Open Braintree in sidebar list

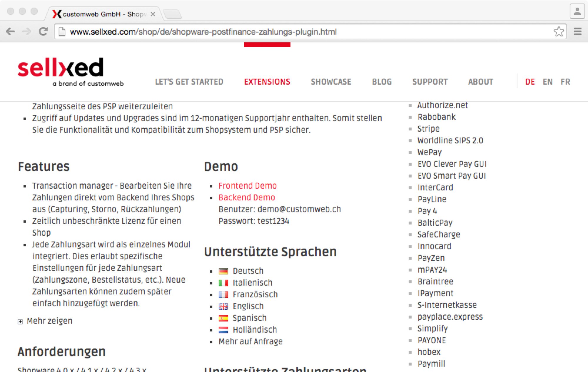click(435, 281)
